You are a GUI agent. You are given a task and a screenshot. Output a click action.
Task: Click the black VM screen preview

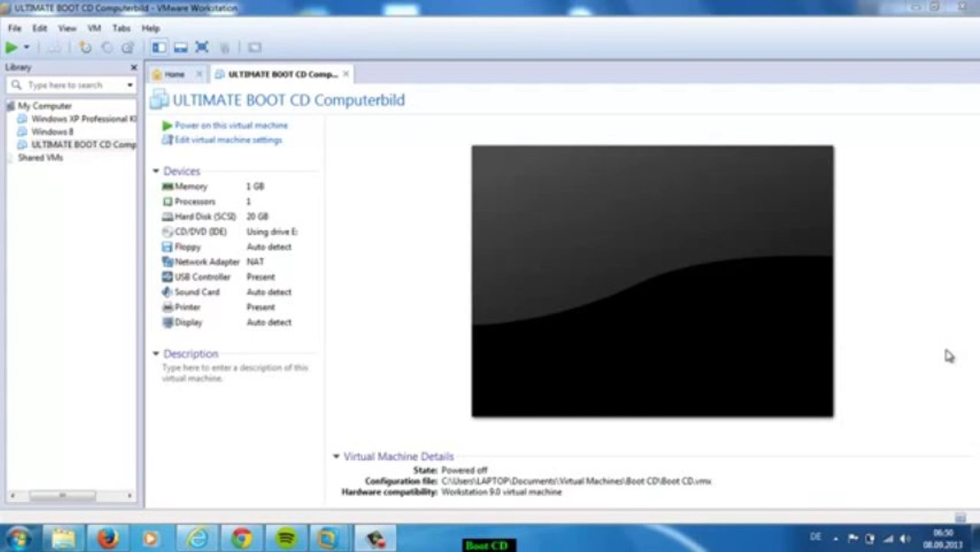click(x=652, y=281)
